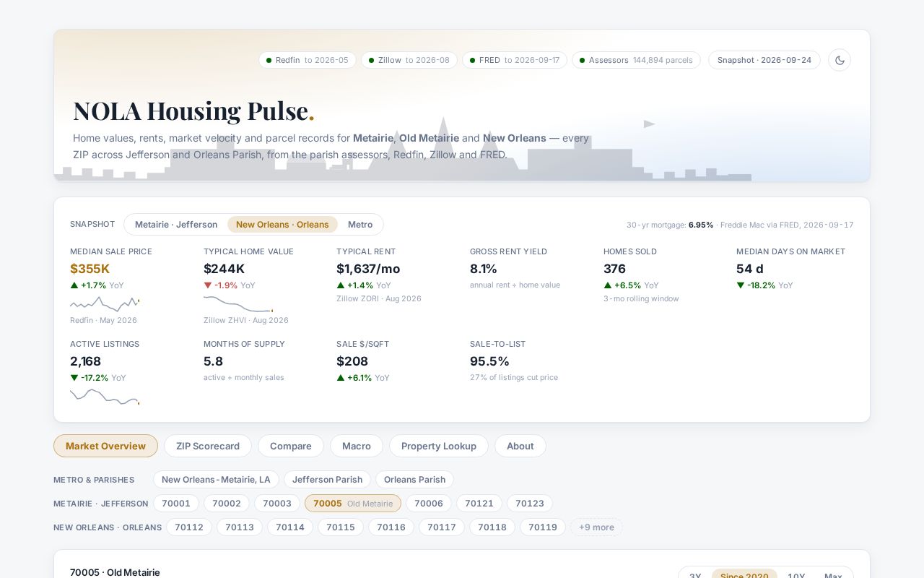Expand the +9 more ZIP codes
Viewport: 924px width, 578px height.
click(x=596, y=527)
